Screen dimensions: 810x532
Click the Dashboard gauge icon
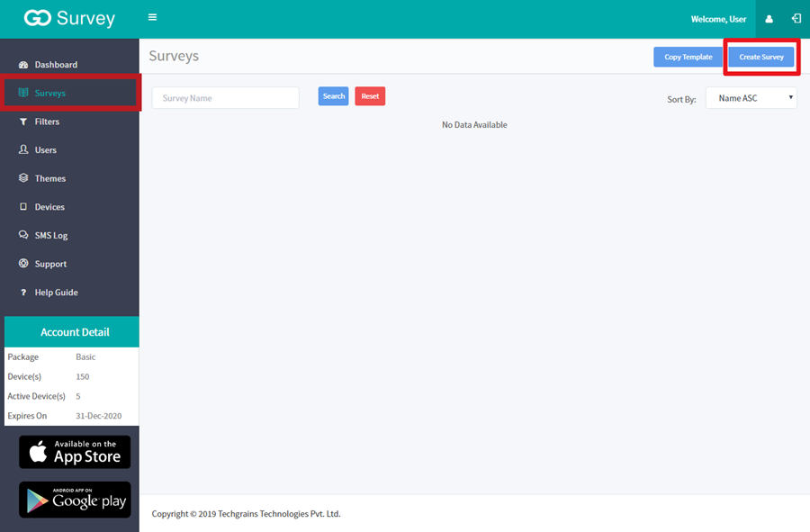tap(23, 65)
